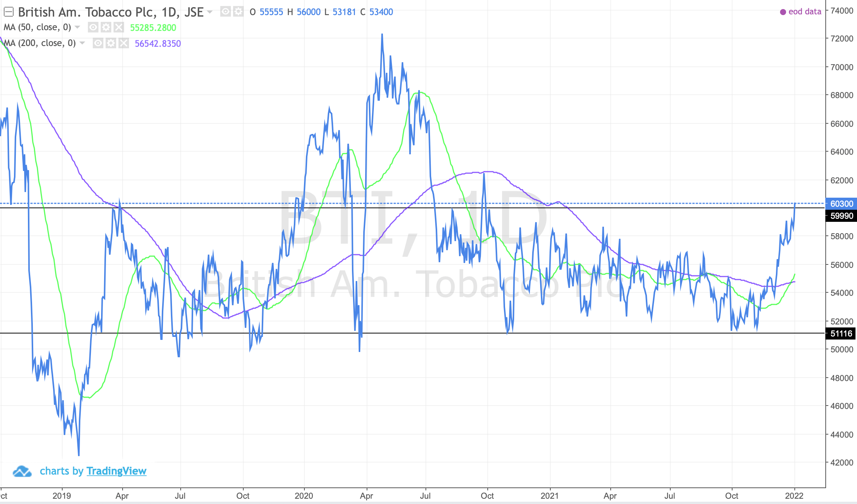The width and height of the screenshot is (857, 504).
Task: Click the open price value 55555
Action: point(271,12)
